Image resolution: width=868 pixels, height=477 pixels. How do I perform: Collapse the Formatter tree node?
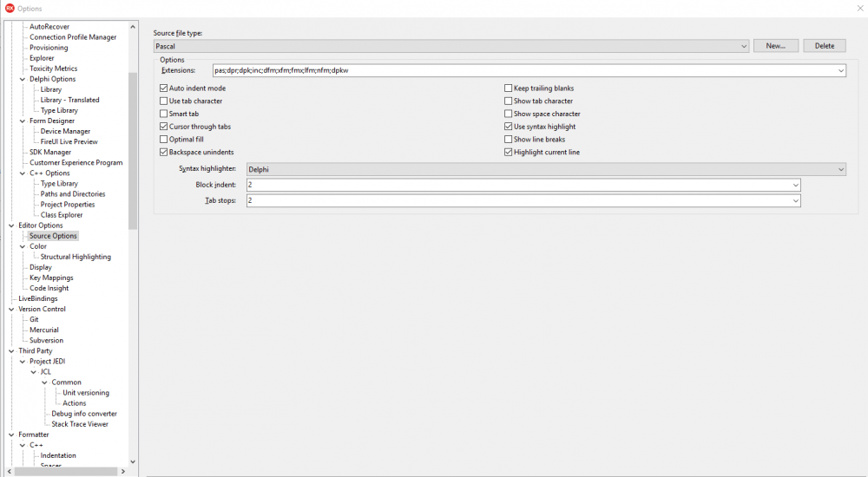pos(11,435)
